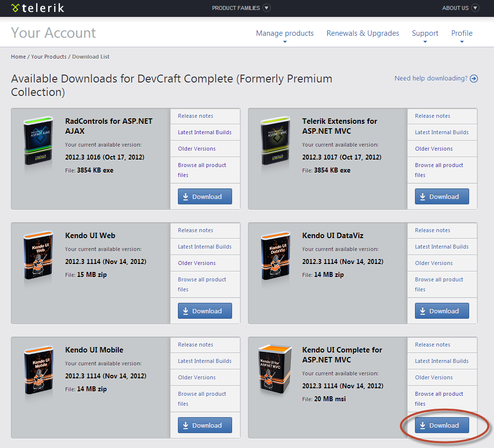Click Kendo UI Complete for ASP.NET MVC box image

[275, 369]
